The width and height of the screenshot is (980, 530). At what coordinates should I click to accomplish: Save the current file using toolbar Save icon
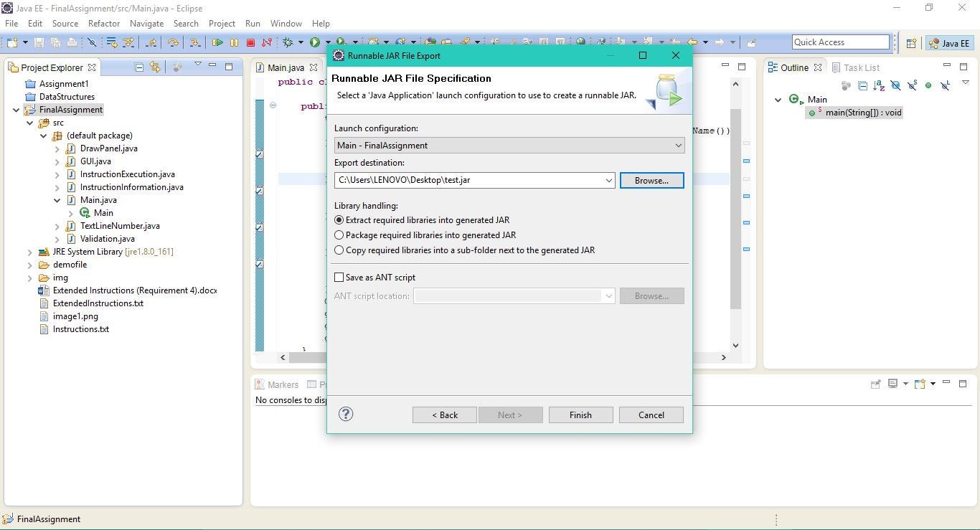[x=40, y=42]
